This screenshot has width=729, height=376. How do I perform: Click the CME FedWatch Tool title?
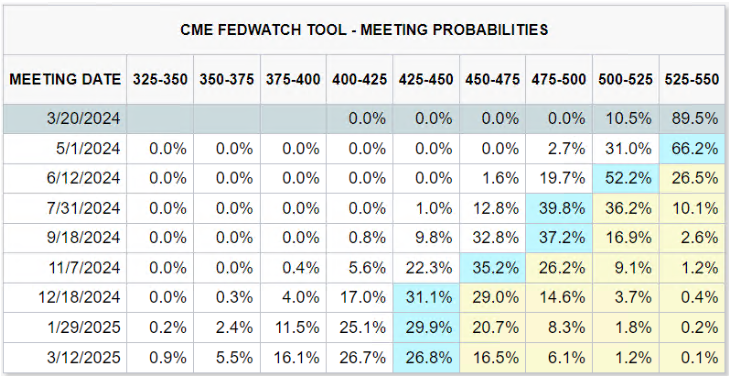[364, 30]
